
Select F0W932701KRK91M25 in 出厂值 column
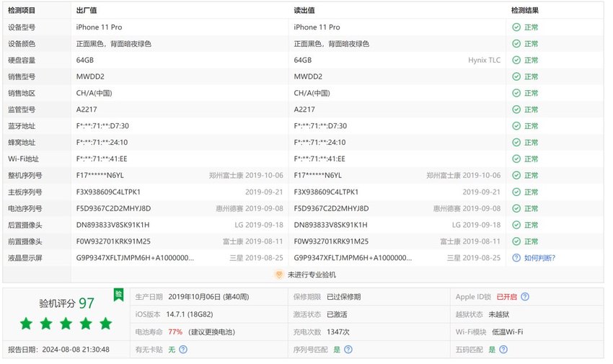tap(113, 241)
